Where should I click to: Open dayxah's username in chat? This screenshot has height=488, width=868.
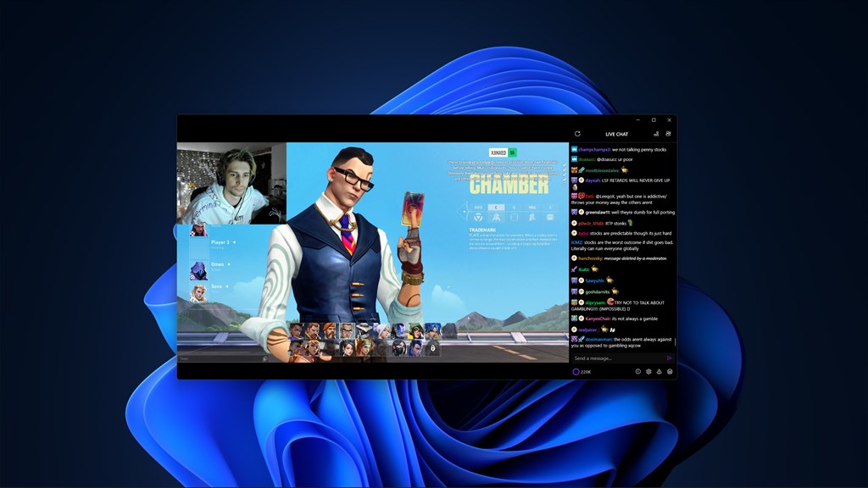(593, 180)
